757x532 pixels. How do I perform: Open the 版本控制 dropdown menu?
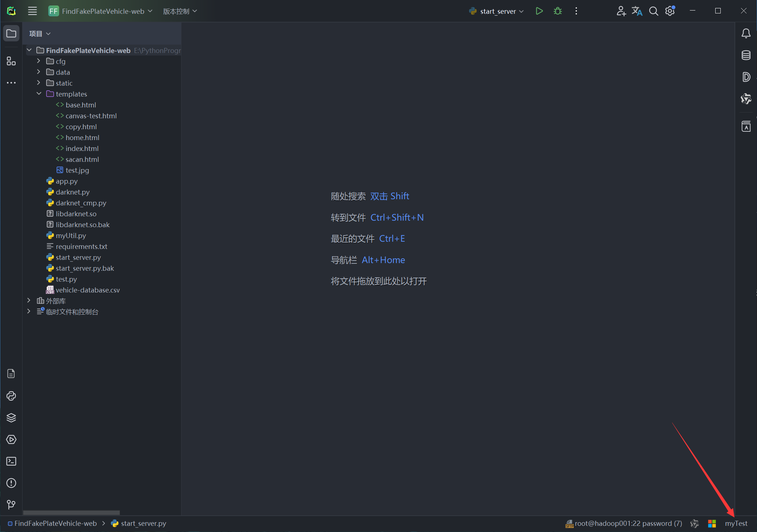pyautogui.click(x=180, y=11)
